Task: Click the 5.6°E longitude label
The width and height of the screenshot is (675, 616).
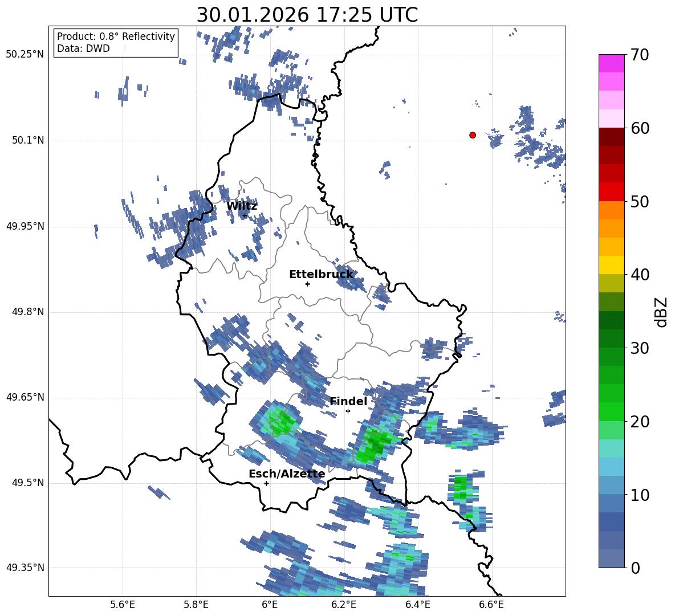Action: point(122,605)
